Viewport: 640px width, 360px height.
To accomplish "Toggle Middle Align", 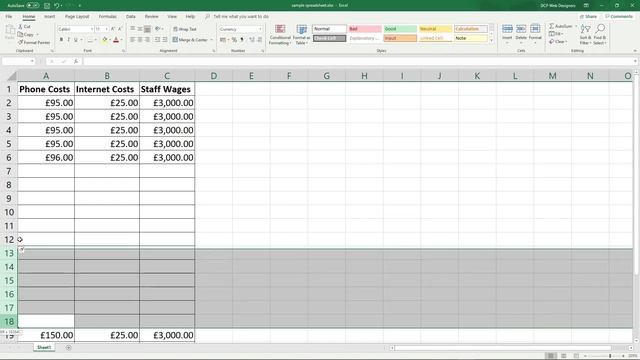I will pos(140,29).
